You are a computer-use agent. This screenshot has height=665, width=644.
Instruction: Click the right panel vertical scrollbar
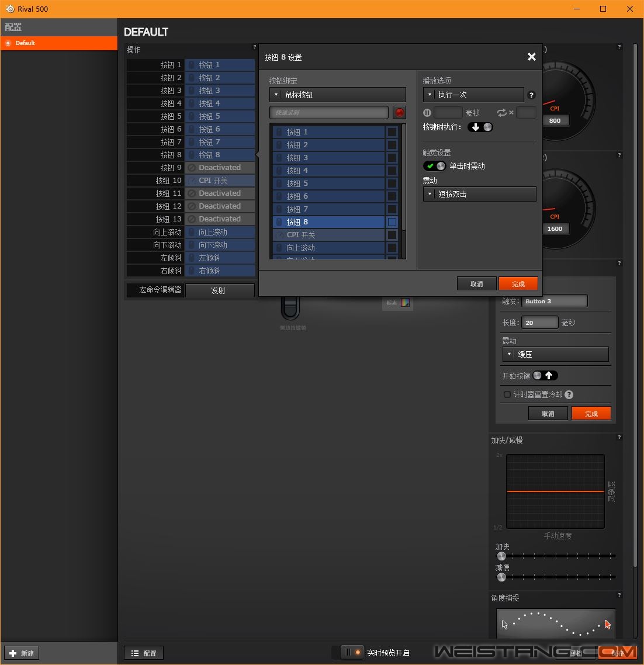pyautogui.click(x=635, y=306)
